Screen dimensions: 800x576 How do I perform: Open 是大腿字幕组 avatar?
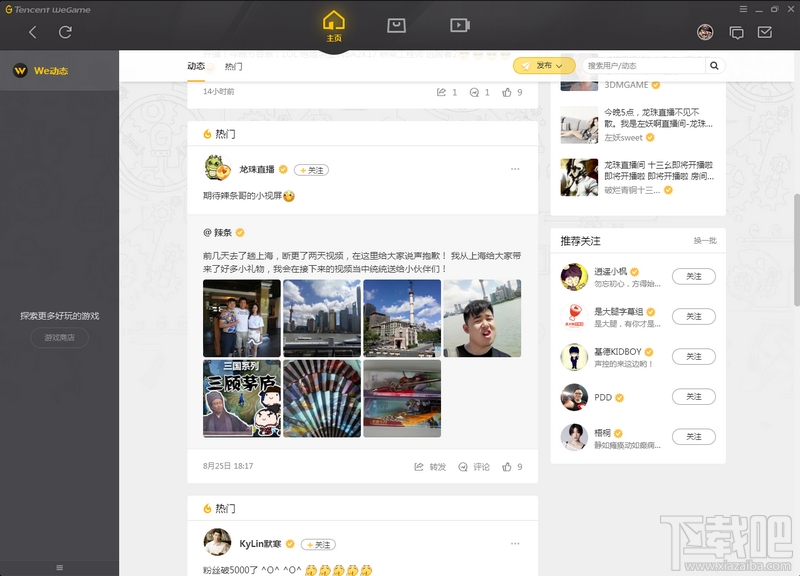[574, 316]
